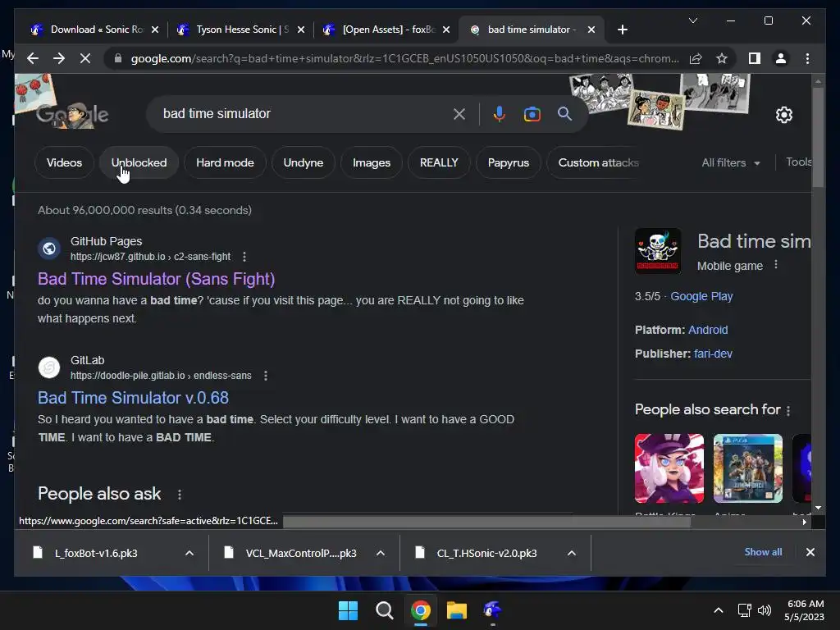Viewport: 840px width, 630px height.
Task: Select the Images filter chip
Action: click(372, 163)
